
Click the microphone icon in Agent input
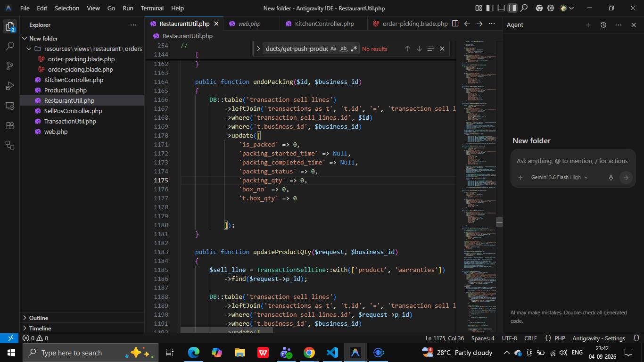(x=611, y=178)
